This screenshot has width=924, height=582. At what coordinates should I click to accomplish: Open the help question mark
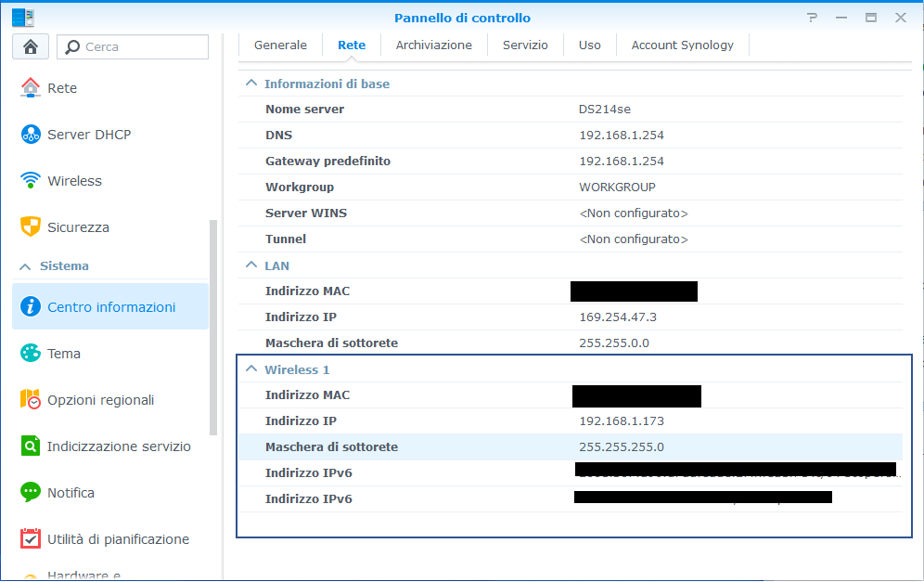[x=812, y=18]
